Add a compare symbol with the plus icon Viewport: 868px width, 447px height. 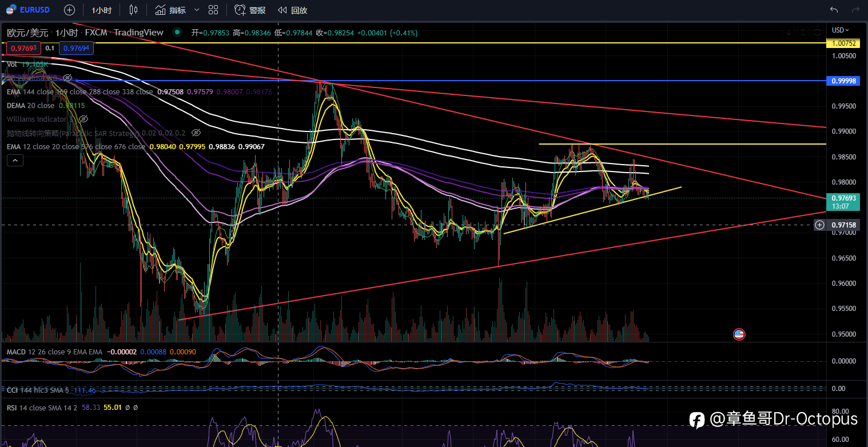click(x=69, y=10)
